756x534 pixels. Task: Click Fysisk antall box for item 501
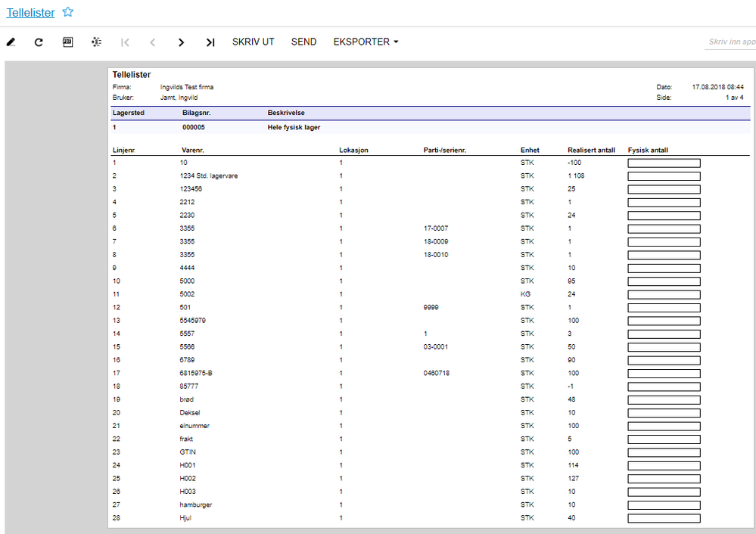click(x=664, y=308)
